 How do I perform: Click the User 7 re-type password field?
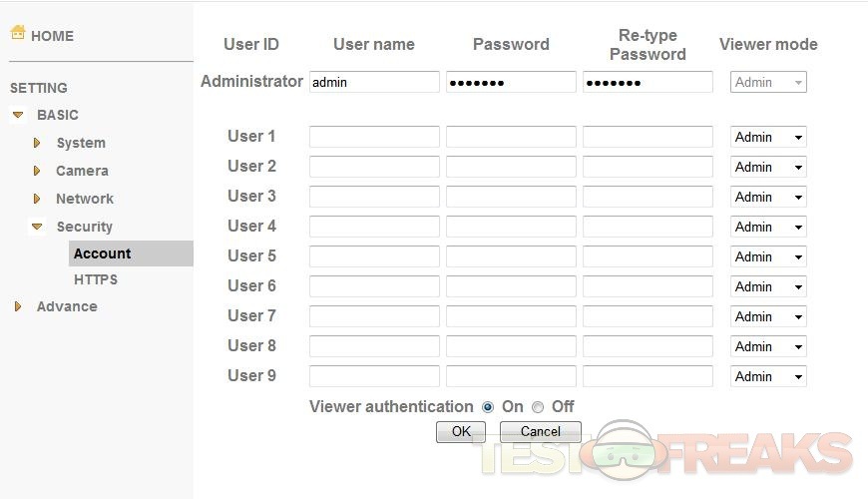tap(648, 317)
